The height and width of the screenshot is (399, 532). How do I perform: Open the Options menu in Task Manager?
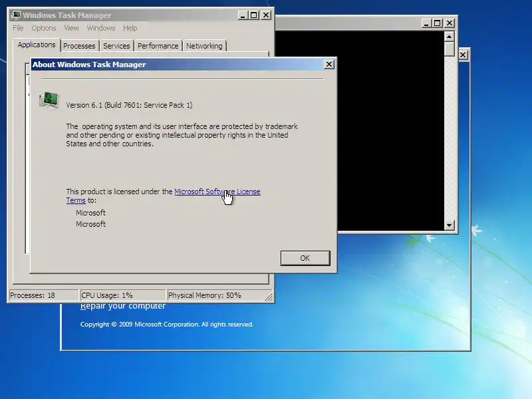point(44,28)
